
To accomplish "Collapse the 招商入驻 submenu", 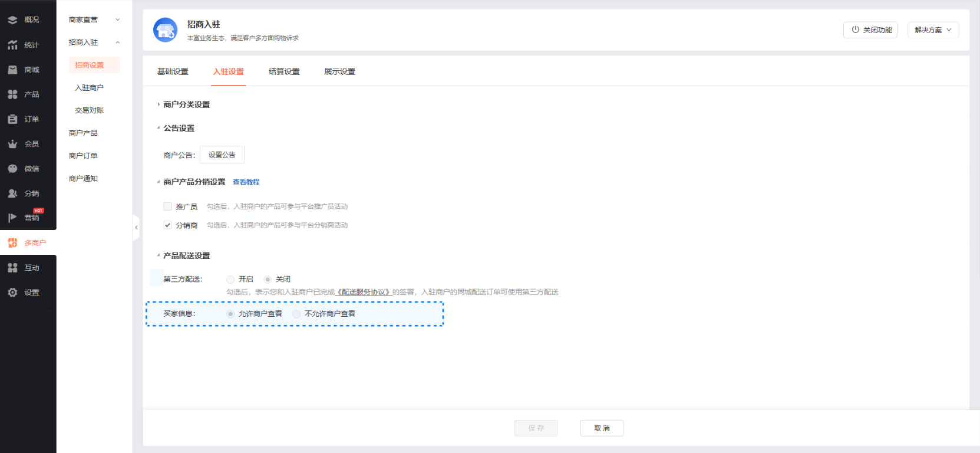I will (117, 42).
